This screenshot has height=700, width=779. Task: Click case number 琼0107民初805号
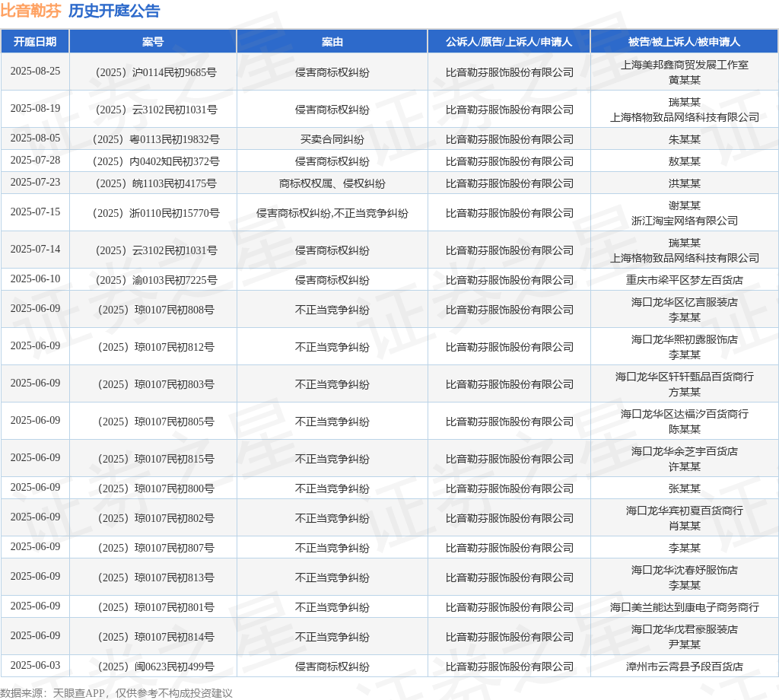[x=156, y=422]
